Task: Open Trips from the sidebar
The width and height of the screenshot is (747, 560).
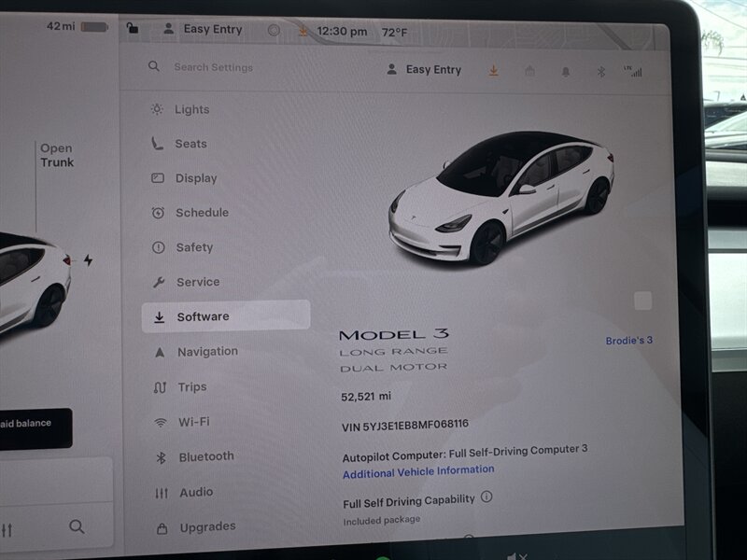Action: click(191, 387)
